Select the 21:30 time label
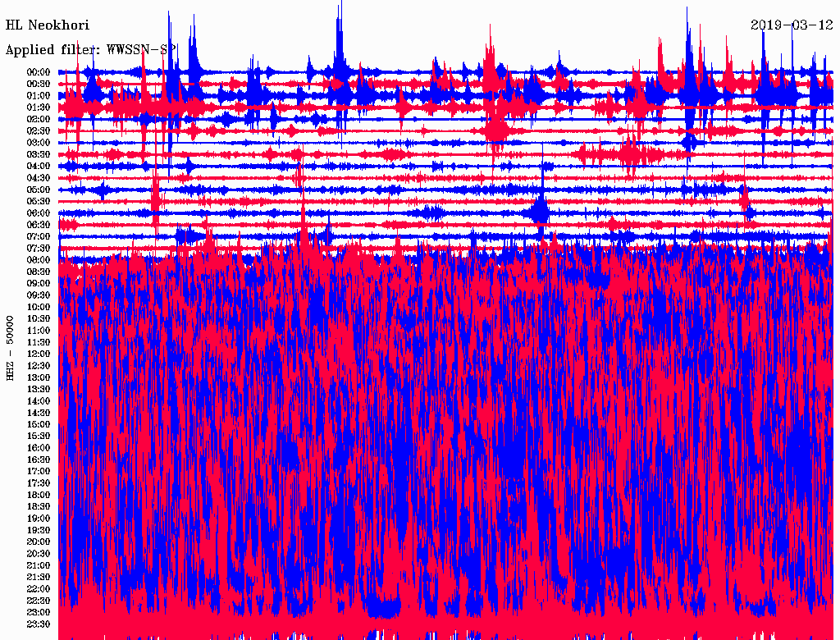Screen dimensions: 840x640 39,578
